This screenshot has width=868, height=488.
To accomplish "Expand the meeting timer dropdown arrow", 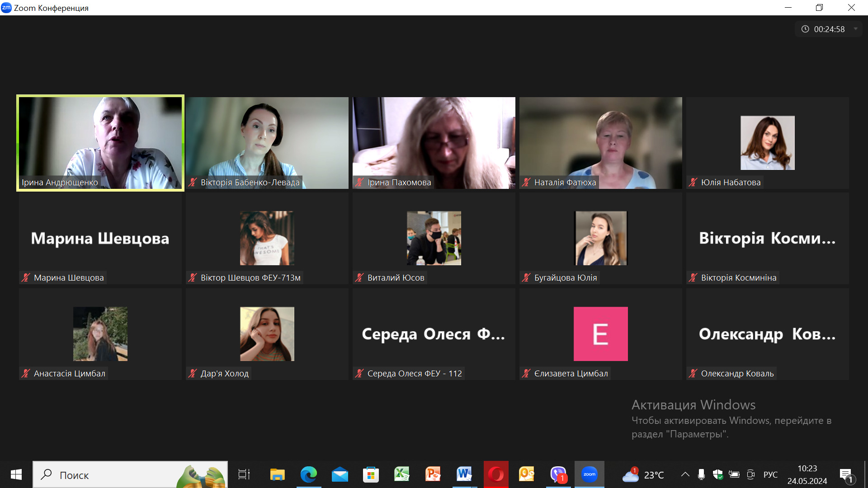I will click(855, 29).
